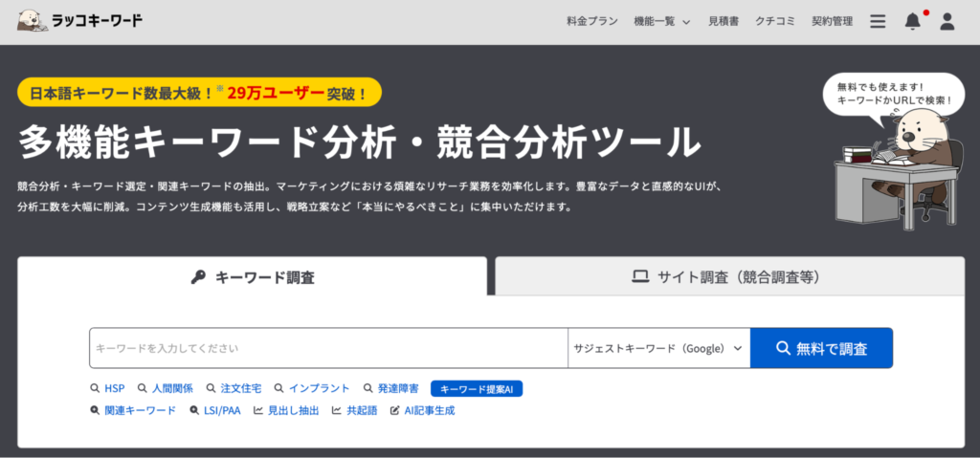
Task: Focus the keyword input field
Action: [x=328, y=349]
